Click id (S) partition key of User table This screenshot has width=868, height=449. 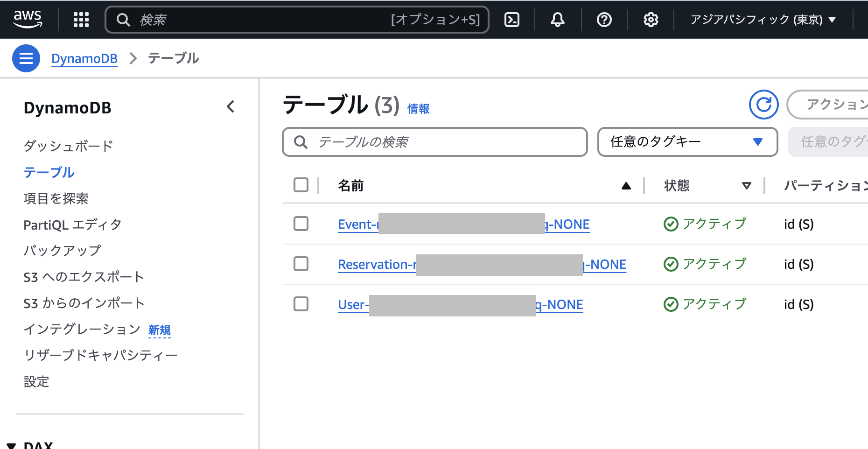point(799,304)
